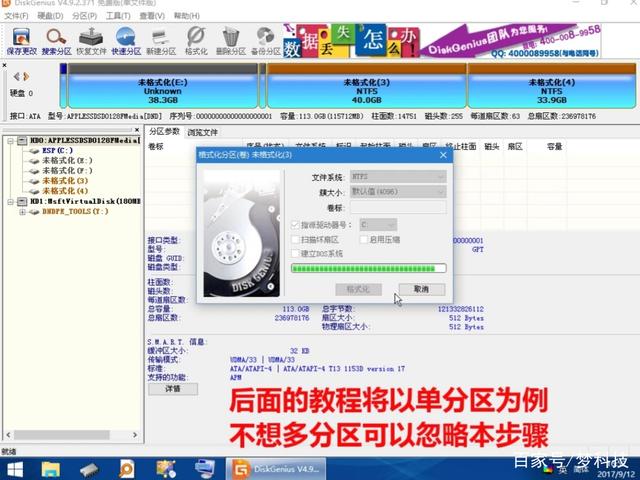
Task: Toggle the scan bad sectors (扫描坏扇区) checkbox
Action: 295,240
